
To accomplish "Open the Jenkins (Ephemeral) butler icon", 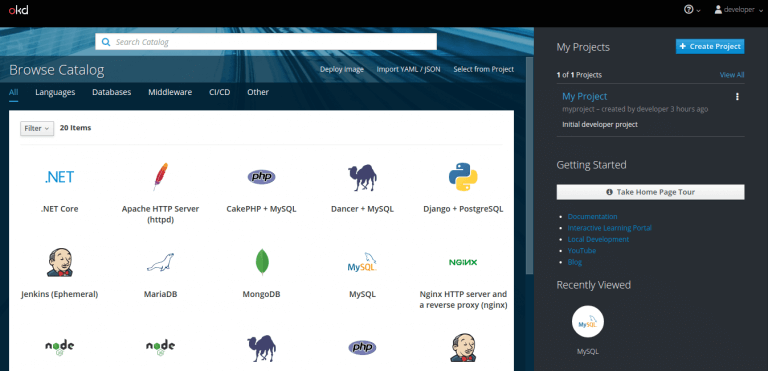I will coord(59,262).
